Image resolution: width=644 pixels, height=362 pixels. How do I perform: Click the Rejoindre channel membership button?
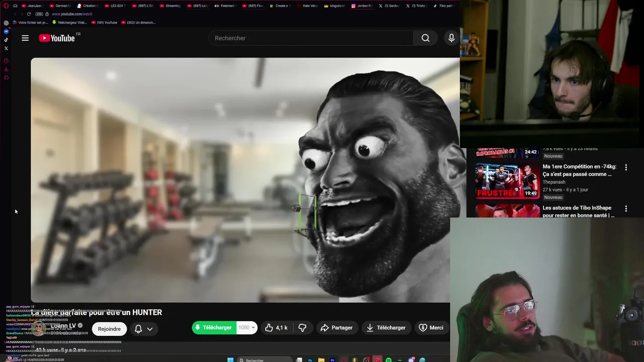pyautogui.click(x=109, y=329)
